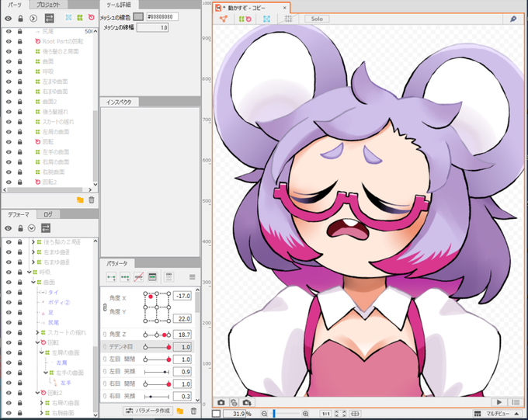The width and height of the screenshot is (528, 420).
Task: Select the デフォーマ tab
Action: click(18, 214)
